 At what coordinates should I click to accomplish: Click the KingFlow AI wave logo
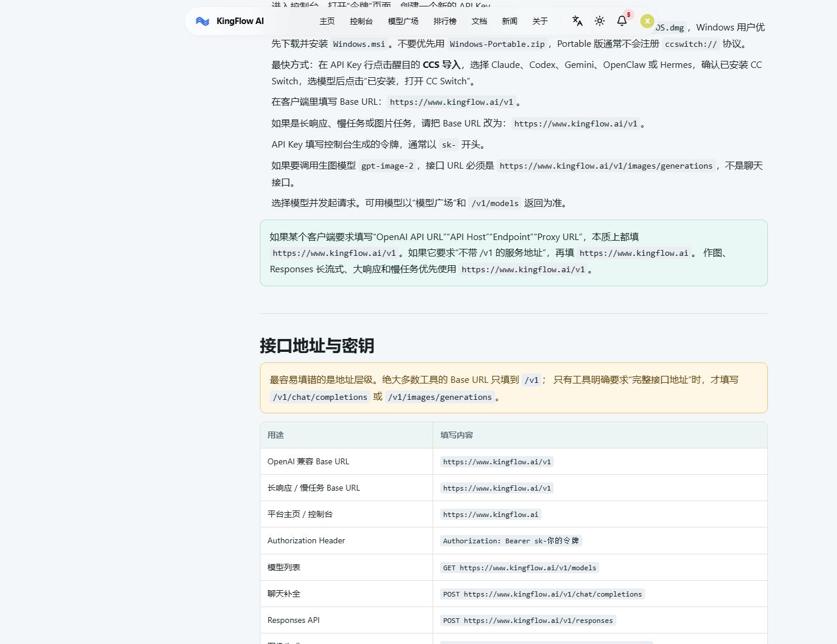[203, 21]
